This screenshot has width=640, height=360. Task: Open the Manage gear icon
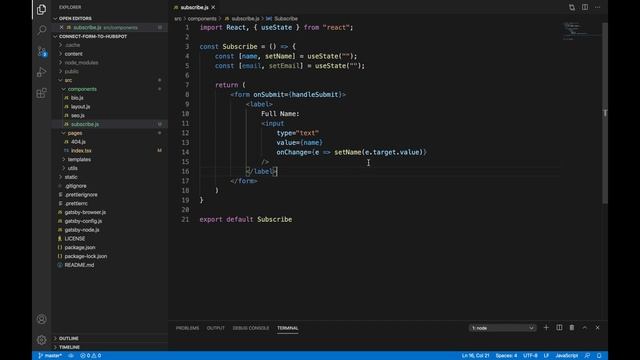click(x=41, y=340)
